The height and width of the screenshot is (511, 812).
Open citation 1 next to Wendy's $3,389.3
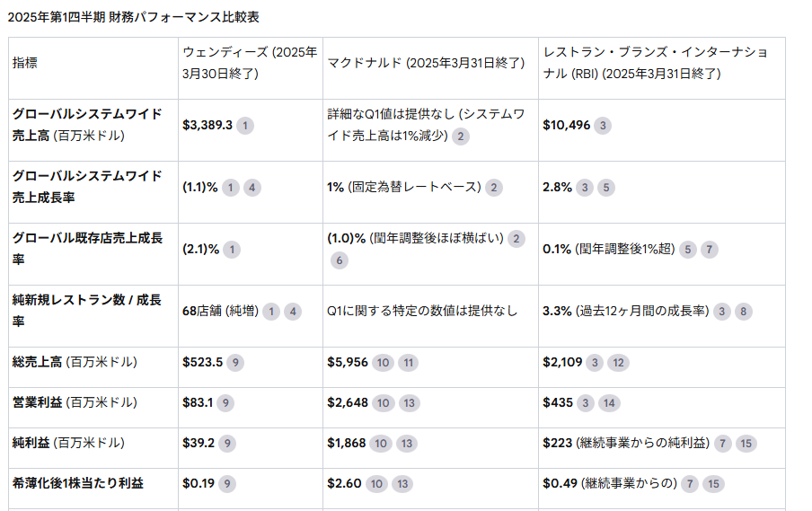(x=245, y=126)
